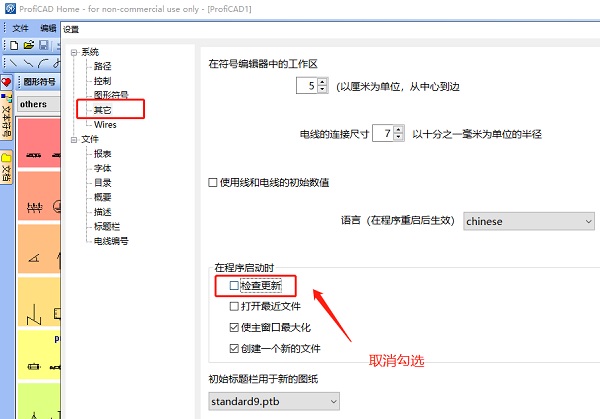Image resolution: width=600 pixels, height=419 pixels.
Task: Open the language dropdown showing chinese
Action: 528,221
